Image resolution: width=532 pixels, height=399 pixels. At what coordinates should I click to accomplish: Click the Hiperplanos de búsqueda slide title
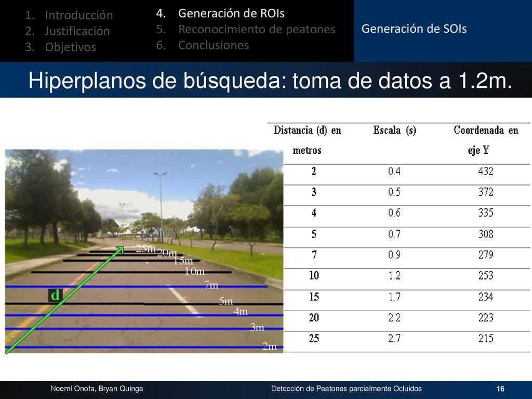pos(270,81)
